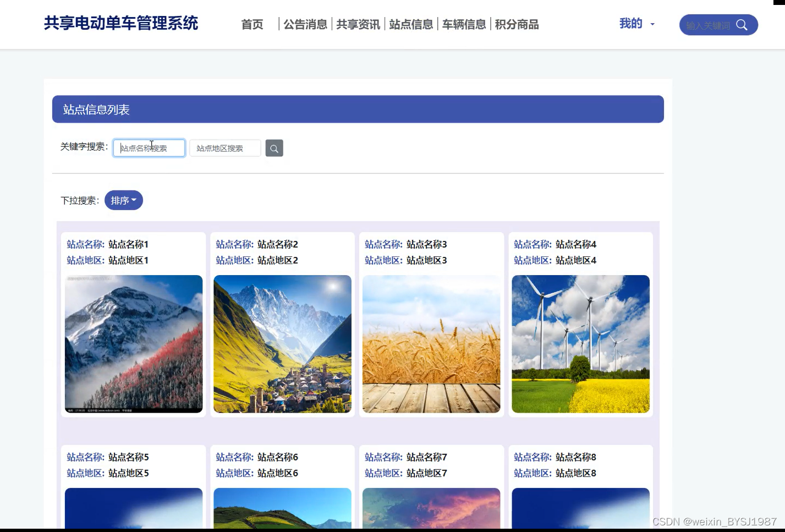Click the 共享电动单车管理系统 site title

click(121, 23)
